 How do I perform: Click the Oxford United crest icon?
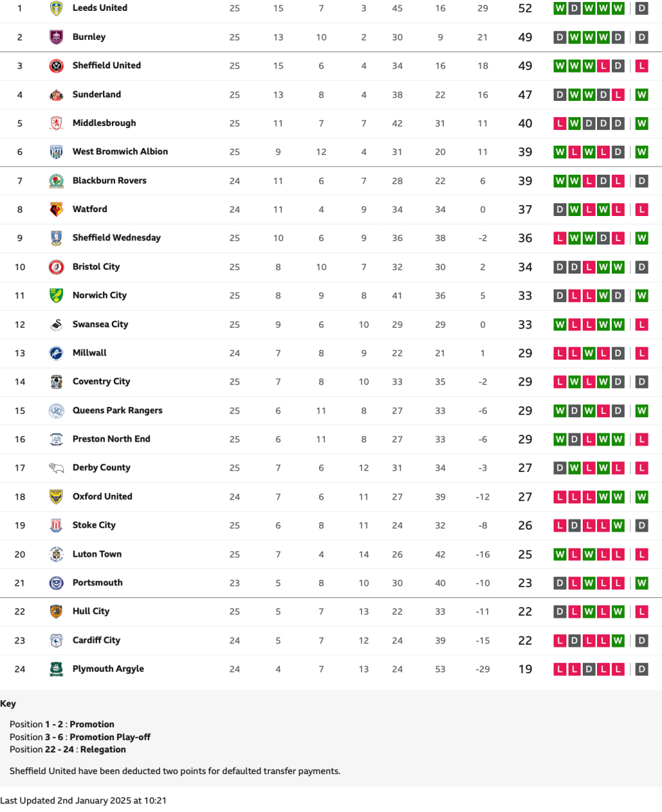[56, 496]
